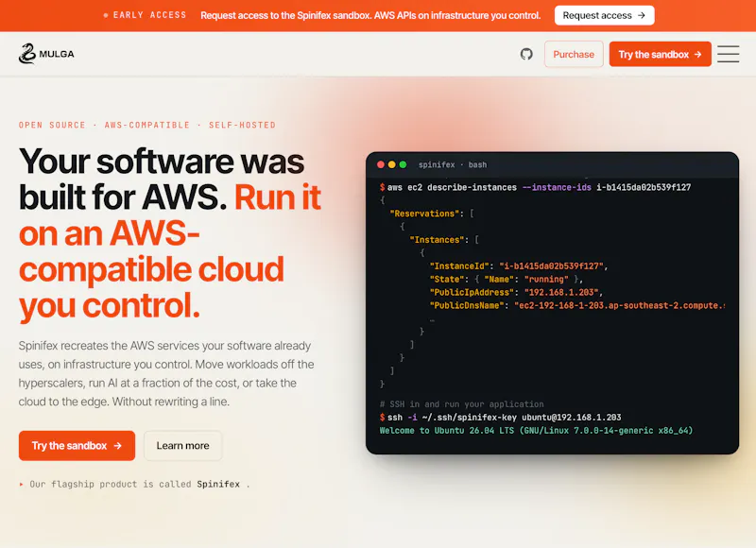Viewport: 756px width, 548px height.
Task: Click the "spinifex · bash" terminal title
Action: click(453, 164)
